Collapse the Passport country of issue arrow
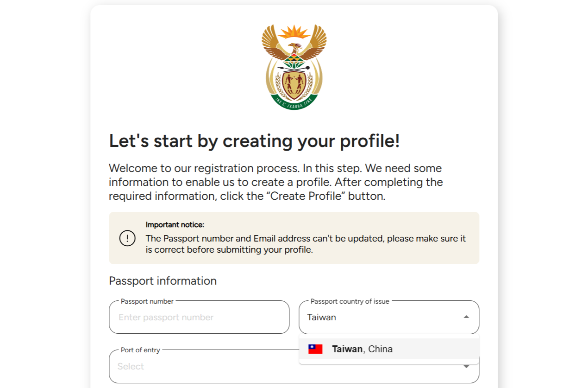The height and width of the screenshot is (388, 588). [x=466, y=317]
